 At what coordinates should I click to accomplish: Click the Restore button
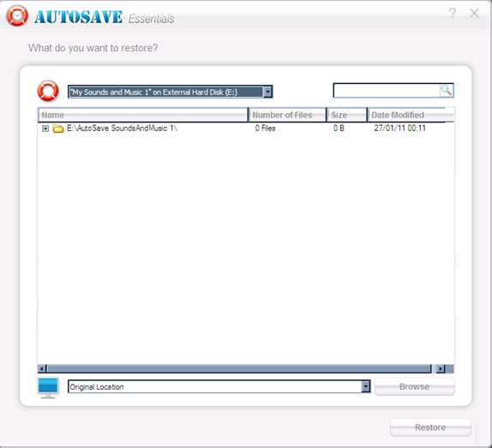coord(430,427)
